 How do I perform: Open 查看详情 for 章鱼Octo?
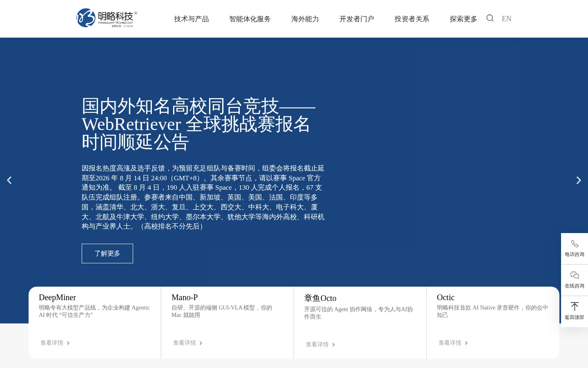317,345
